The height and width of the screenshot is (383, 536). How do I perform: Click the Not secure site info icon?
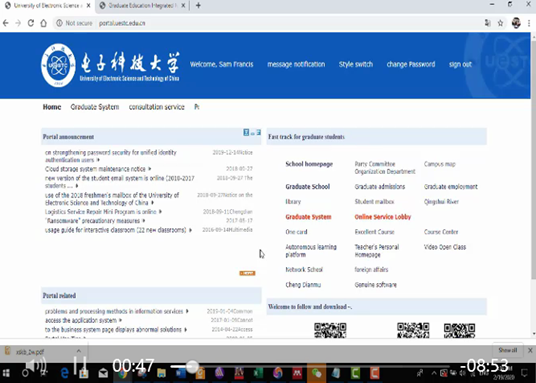[59, 23]
